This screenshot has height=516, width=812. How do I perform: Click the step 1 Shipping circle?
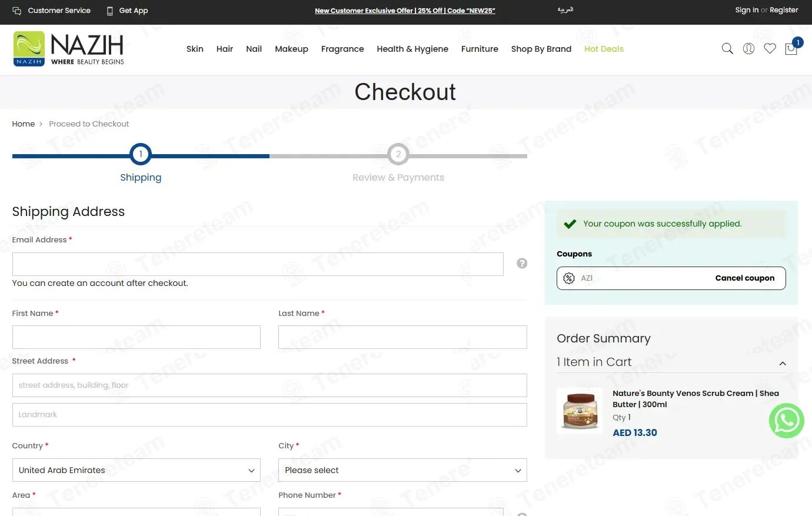tap(141, 154)
